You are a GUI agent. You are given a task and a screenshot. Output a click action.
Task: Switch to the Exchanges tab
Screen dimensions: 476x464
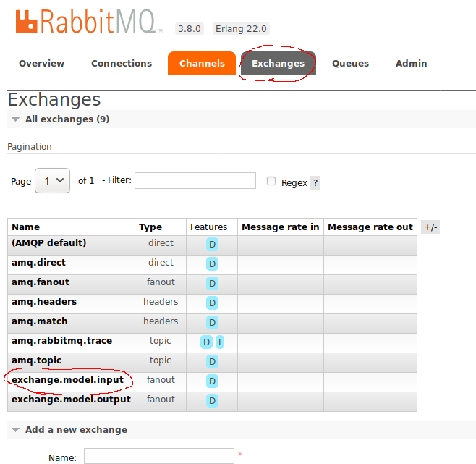[x=278, y=63]
